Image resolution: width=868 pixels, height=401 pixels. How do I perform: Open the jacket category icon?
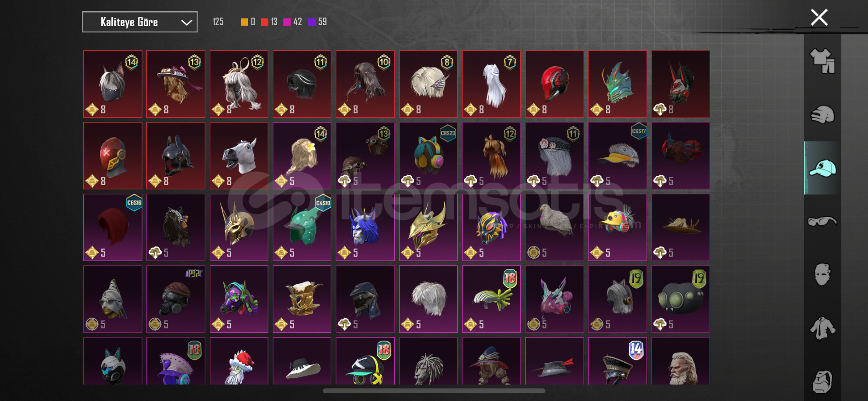coord(822,328)
